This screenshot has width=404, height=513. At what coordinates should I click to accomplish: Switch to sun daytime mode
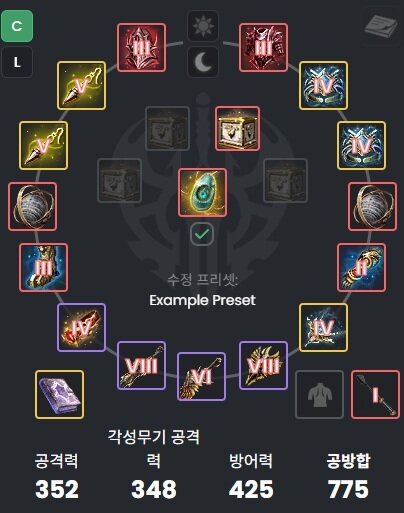203,26
